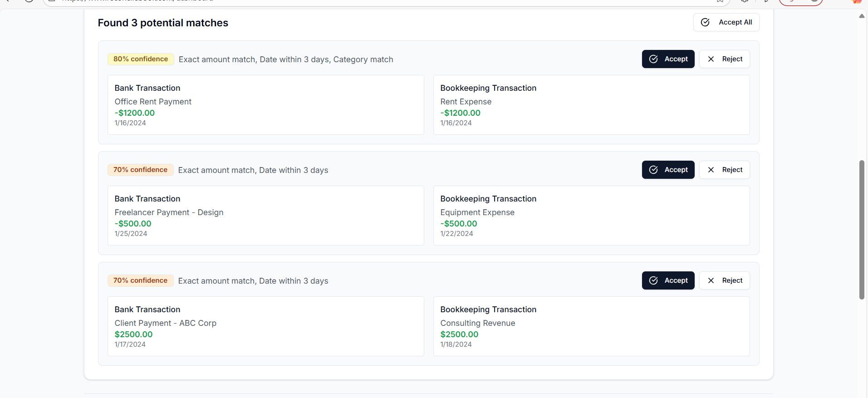Select the Office Rent Payment bank transaction card

pos(265,105)
